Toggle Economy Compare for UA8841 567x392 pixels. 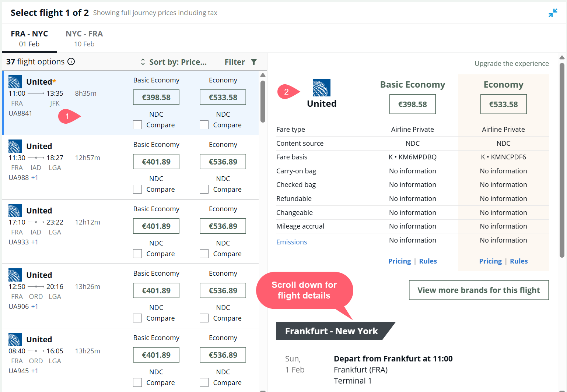[204, 125]
